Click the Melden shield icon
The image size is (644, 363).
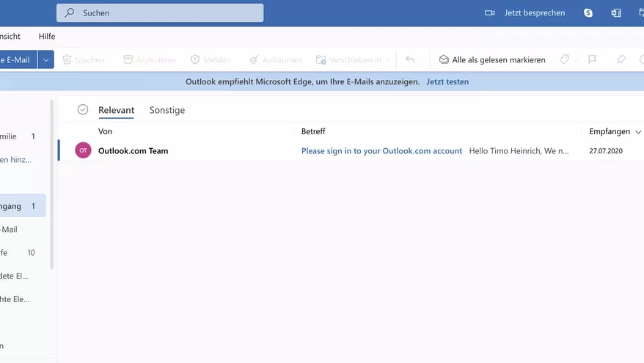coord(195,59)
